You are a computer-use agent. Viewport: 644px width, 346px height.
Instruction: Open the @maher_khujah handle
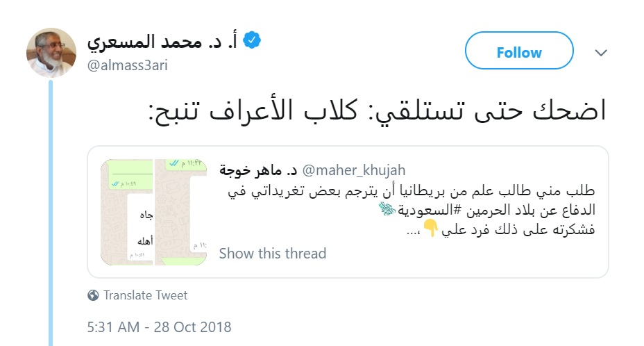(354, 170)
